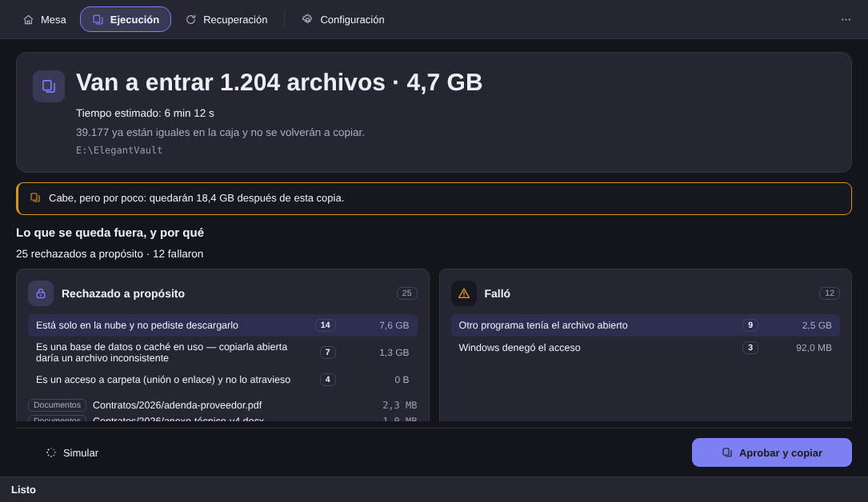This screenshot has width=868, height=502.
Task: Click the Configuración gear icon
Action: click(307, 19)
